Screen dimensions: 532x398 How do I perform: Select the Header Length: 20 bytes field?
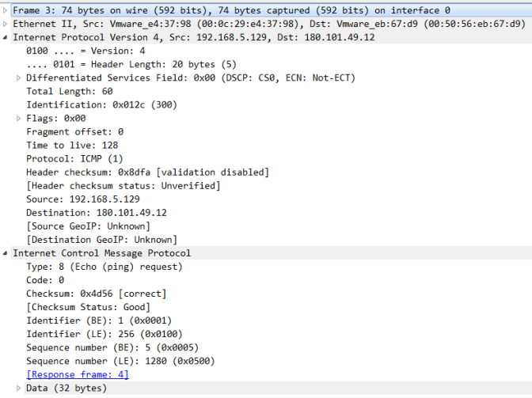tap(120, 65)
